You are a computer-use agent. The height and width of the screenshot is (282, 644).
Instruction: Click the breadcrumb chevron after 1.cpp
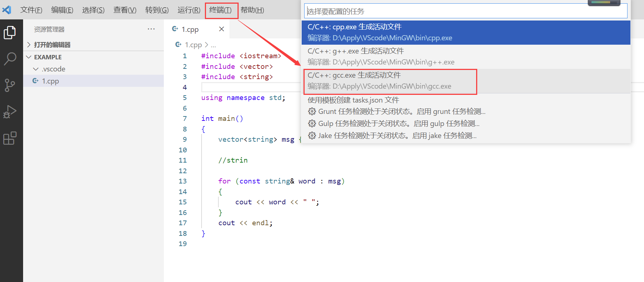206,45
